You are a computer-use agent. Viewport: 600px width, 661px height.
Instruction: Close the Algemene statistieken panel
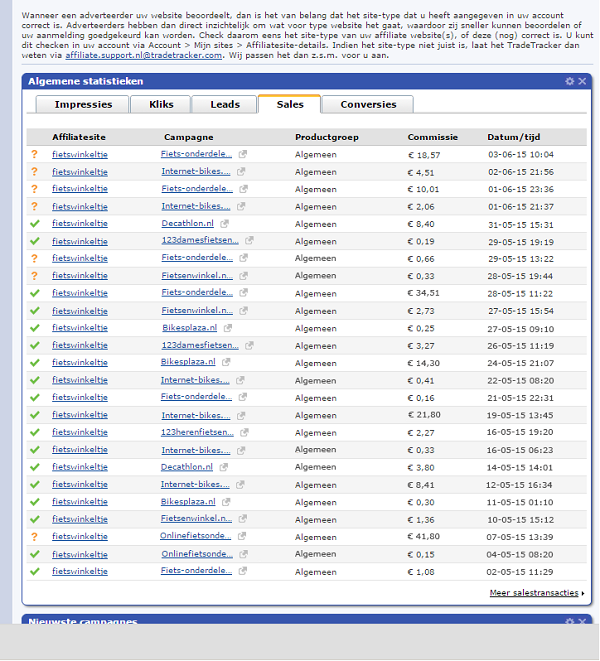pos(582,81)
